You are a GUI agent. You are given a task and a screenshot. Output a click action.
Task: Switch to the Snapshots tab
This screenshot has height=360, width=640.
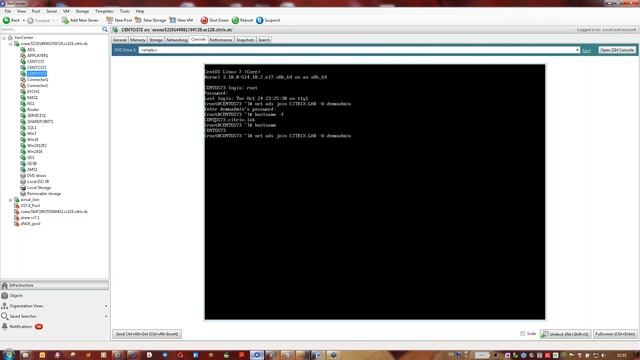(x=245, y=40)
